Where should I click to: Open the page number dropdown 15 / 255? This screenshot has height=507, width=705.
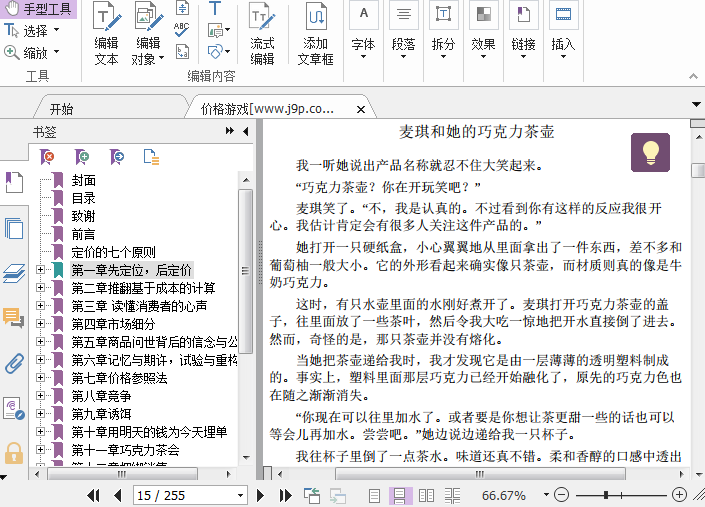pos(240,495)
